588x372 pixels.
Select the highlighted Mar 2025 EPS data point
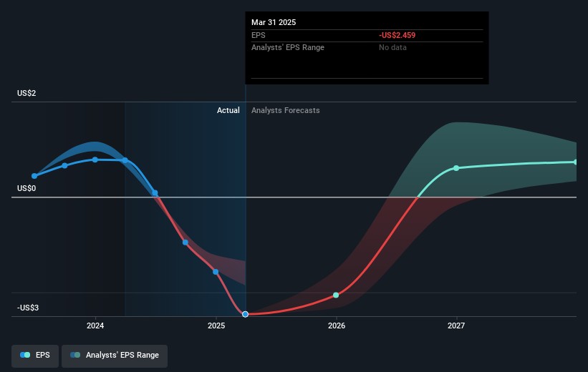tap(246, 314)
